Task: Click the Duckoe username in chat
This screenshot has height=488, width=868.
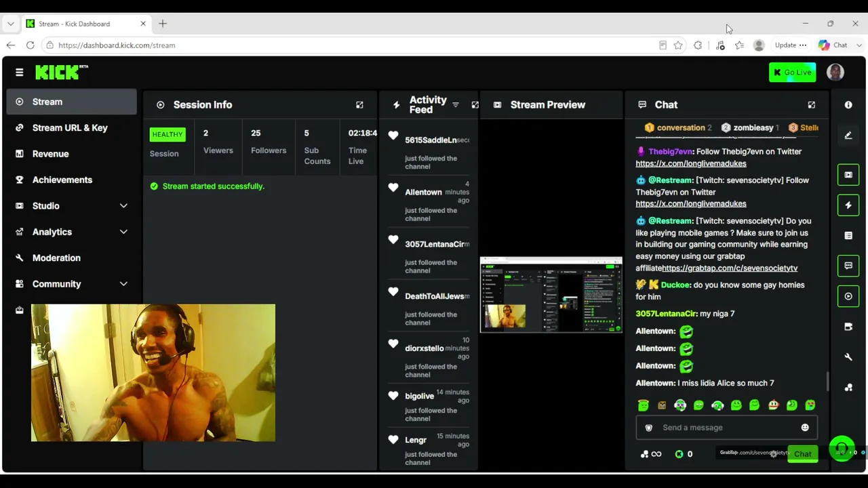Action: pyautogui.click(x=675, y=285)
